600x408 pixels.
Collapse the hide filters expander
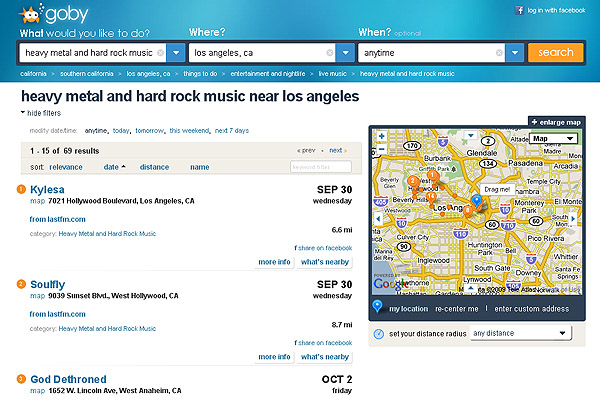(x=41, y=113)
